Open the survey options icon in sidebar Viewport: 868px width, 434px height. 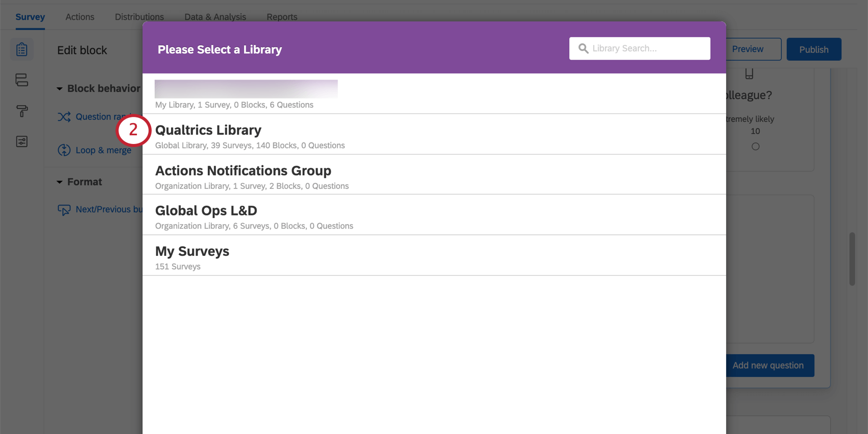point(21,141)
